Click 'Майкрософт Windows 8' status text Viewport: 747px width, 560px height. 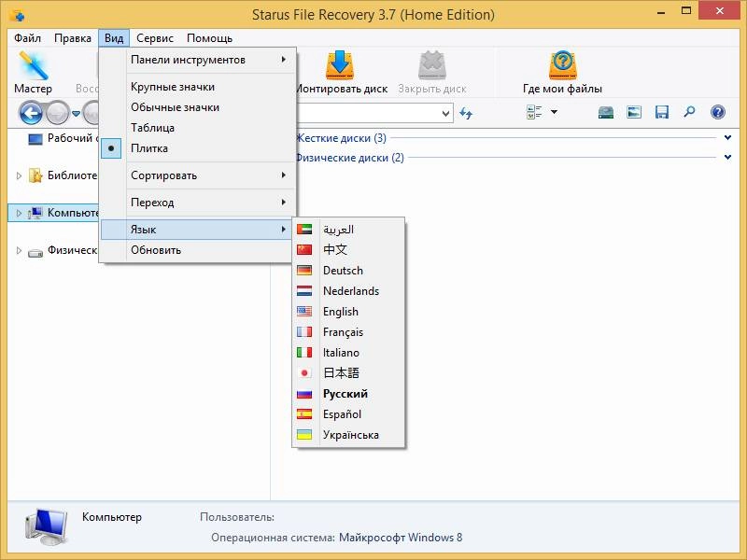[401, 538]
